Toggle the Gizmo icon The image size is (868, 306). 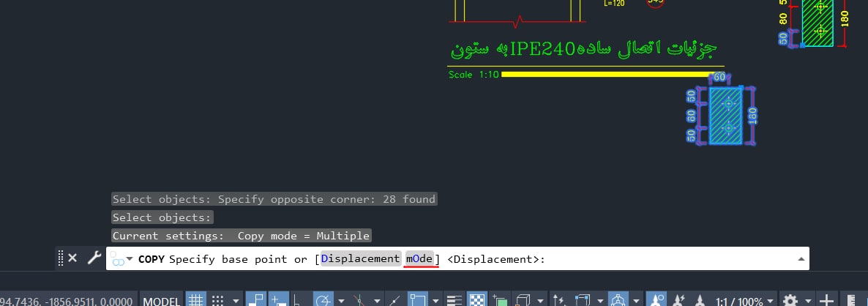tap(617, 300)
